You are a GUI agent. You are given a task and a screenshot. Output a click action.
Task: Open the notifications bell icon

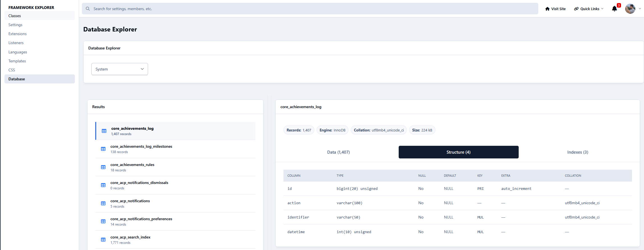tap(614, 9)
